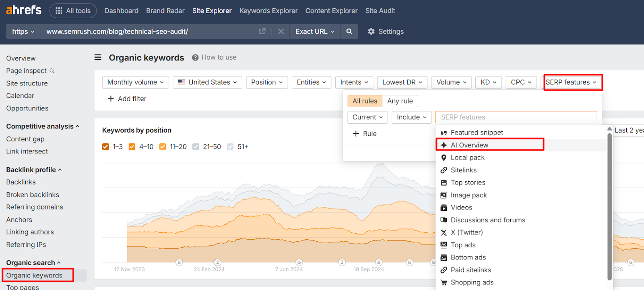Open Content Explorer in top navigation
Screen dimensions: 644x290
[331, 11]
